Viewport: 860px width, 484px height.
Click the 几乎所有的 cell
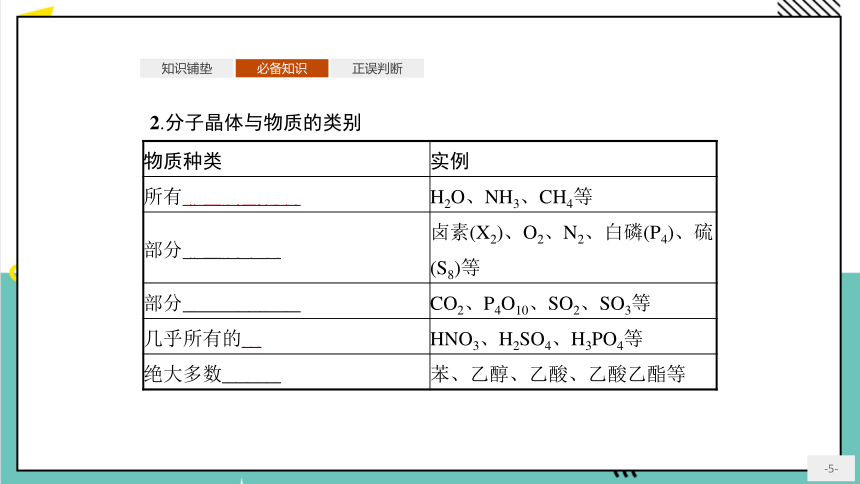point(286,337)
